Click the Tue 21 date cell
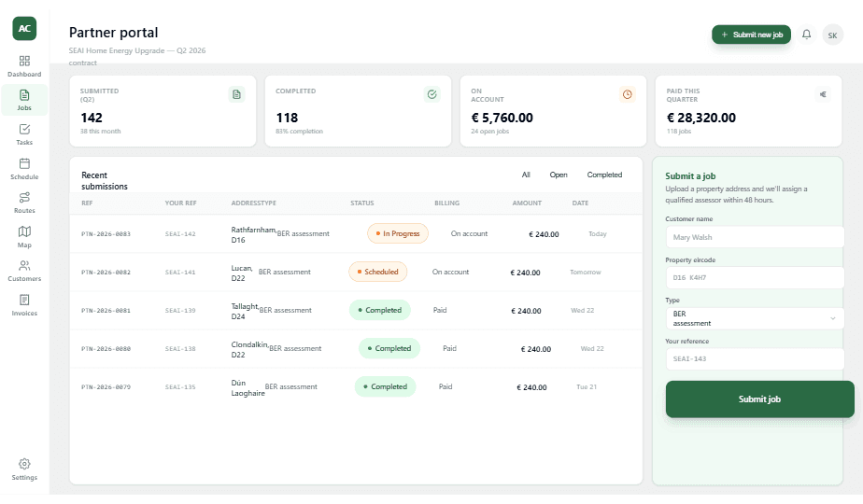Image resolution: width=863 pixels, height=504 pixels. click(587, 386)
